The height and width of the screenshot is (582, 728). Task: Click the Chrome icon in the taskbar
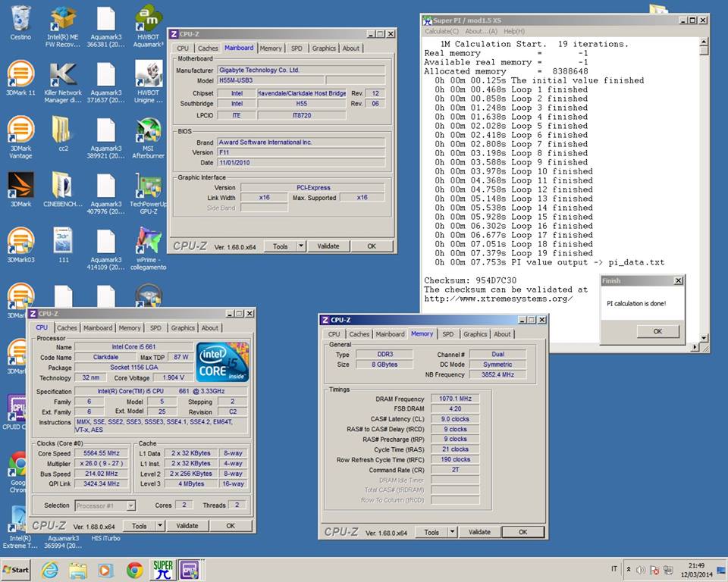point(135,570)
